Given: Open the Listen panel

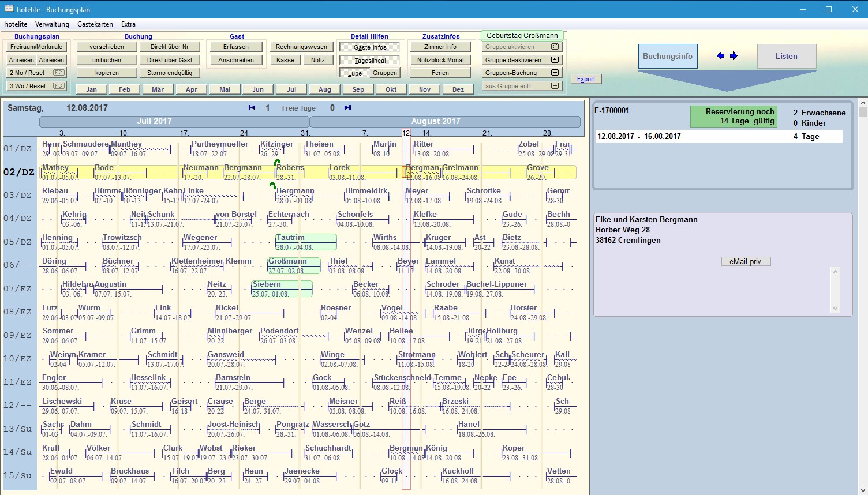Looking at the screenshot, I should point(786,57).
